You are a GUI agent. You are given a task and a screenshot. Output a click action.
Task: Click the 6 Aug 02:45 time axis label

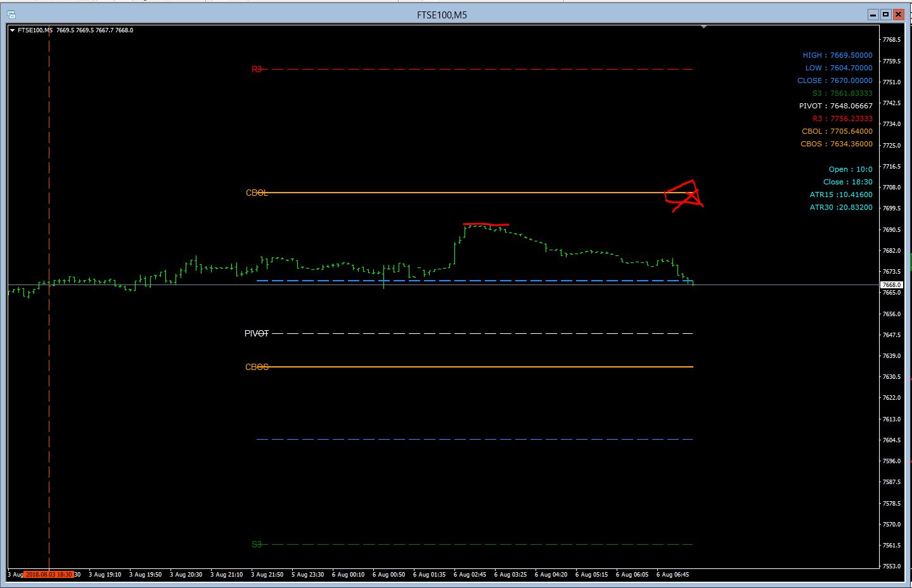point(470,575)
